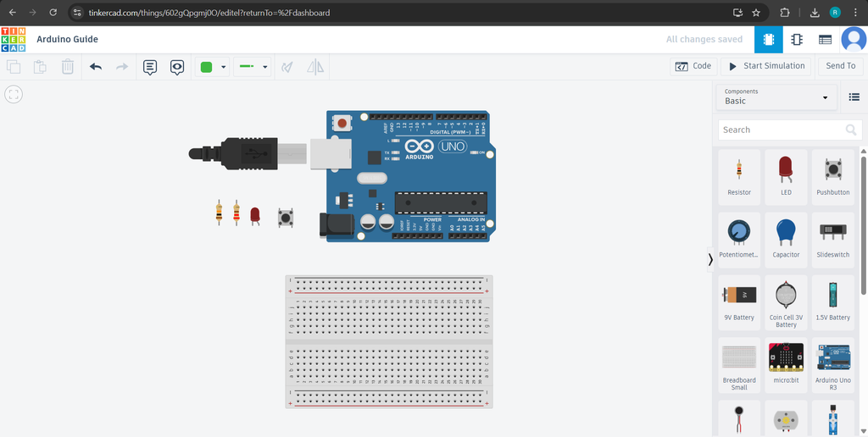
Task: Go back in browser
Action: [12, 12]
